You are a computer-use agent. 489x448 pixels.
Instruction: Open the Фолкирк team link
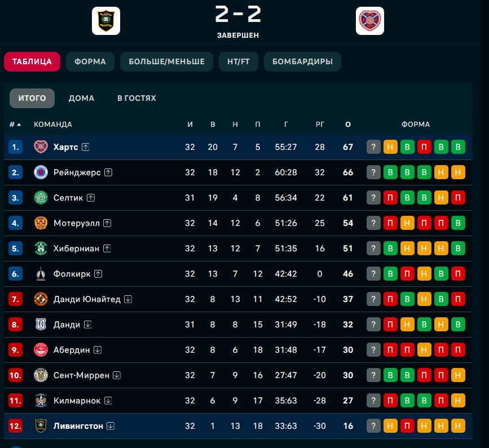tap(72, 274)
